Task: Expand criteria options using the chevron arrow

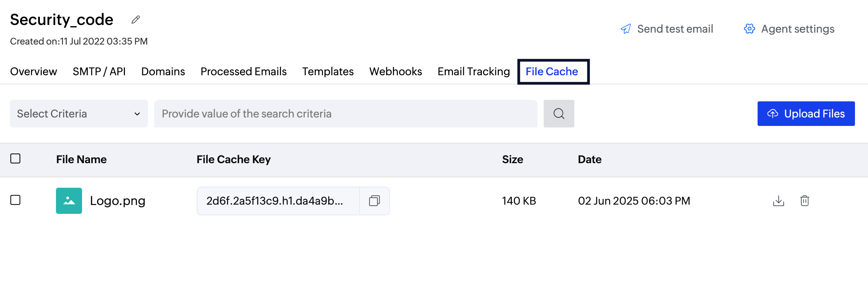Action: (137, 114)
